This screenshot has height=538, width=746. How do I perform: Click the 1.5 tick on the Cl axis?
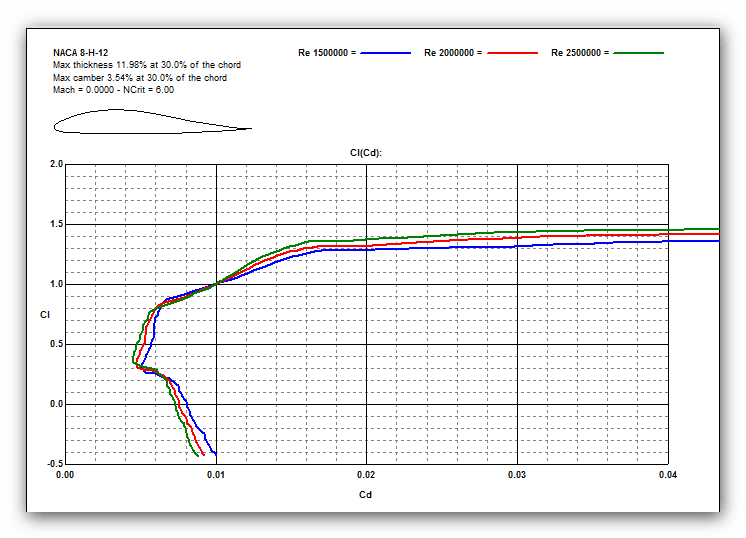(56, 224)
